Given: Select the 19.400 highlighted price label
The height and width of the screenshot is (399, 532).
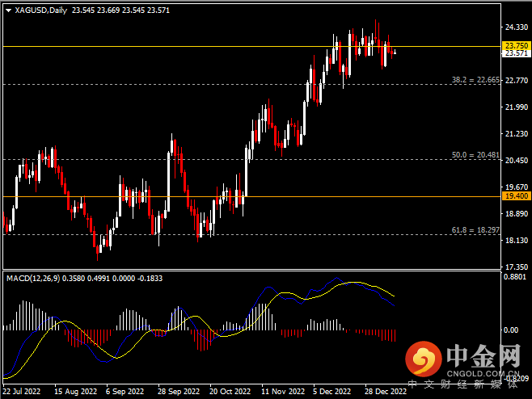Looking at the screenshot, I should 515,196.
